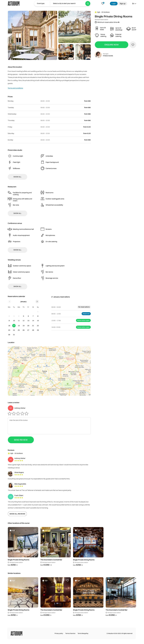The height and width of the screenshot is (644, 144).
Task: Rate one star in Leave a review
Action: click(10, 413)
